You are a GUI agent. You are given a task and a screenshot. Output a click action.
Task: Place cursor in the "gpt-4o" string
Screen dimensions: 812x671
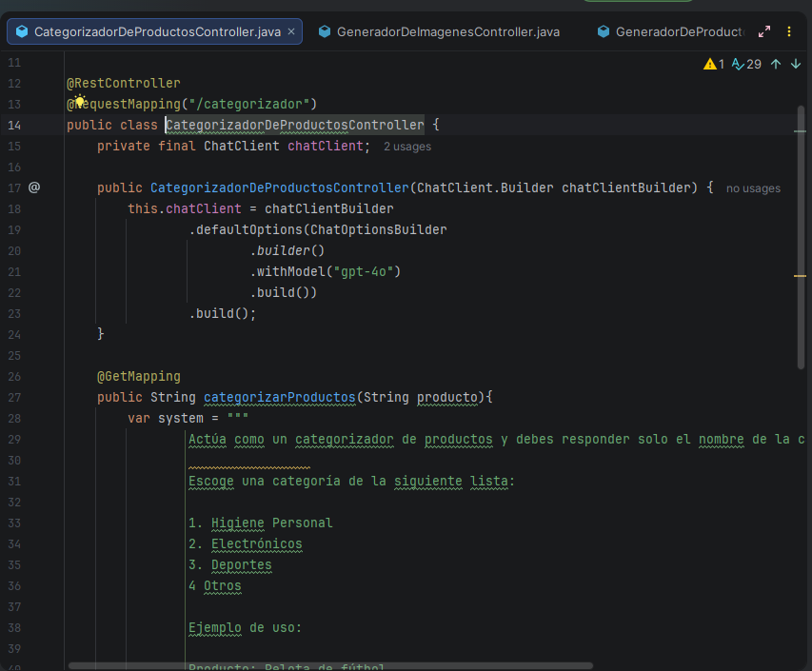coord(366,271)
